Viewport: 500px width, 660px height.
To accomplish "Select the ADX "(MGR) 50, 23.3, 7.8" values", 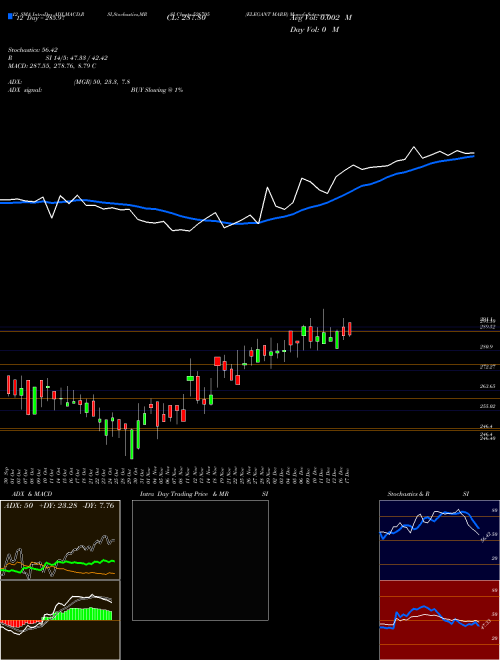I will (x=101, y=82).
